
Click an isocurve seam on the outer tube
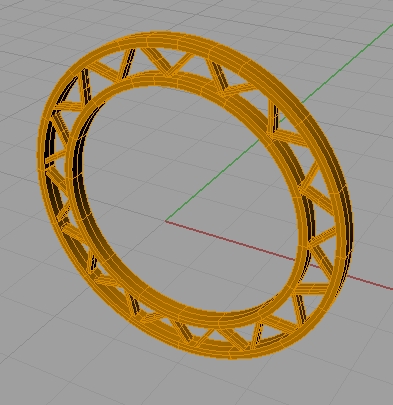211,52
